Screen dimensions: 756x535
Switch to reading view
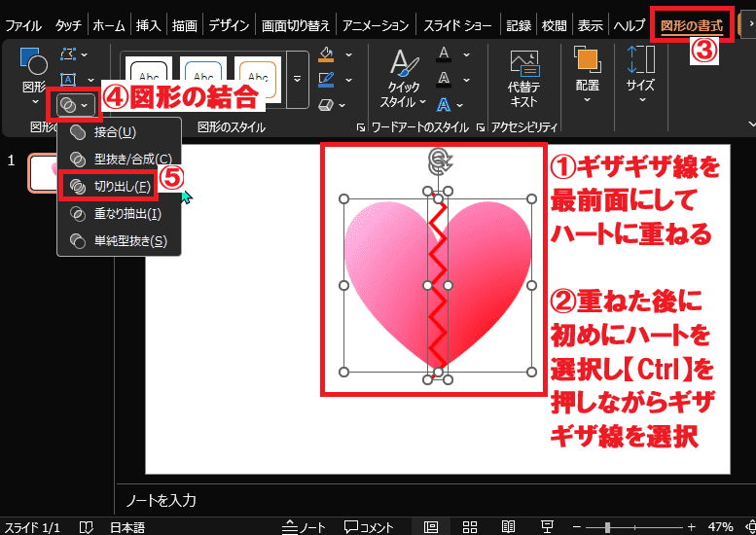[508, 527]
